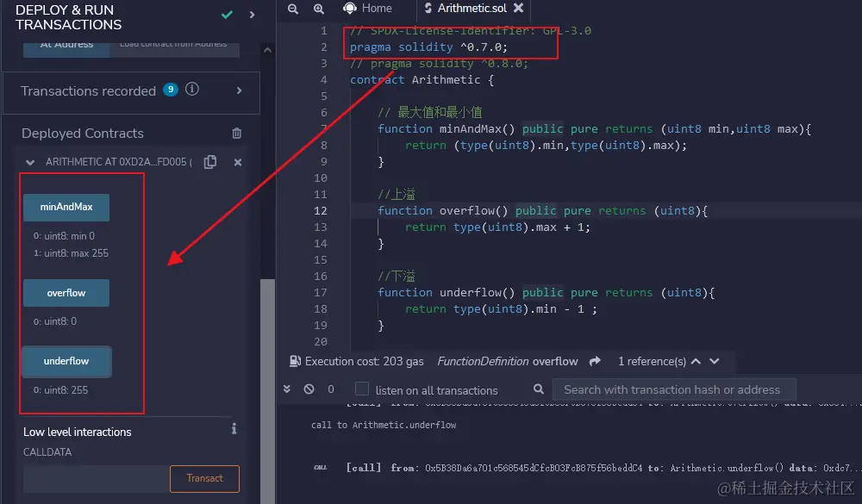
Task: Remove the Arithmetic deployed contract instance
Action: point(238,162)
